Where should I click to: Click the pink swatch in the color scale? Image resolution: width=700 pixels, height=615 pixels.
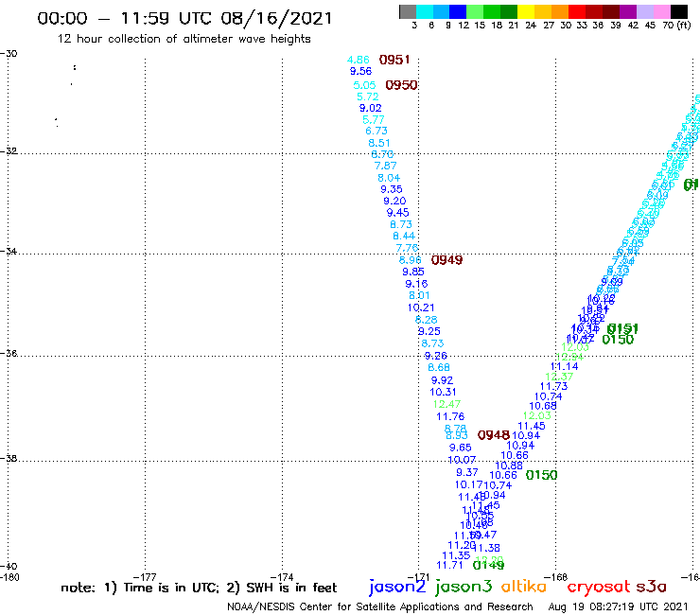click(662, 11)
